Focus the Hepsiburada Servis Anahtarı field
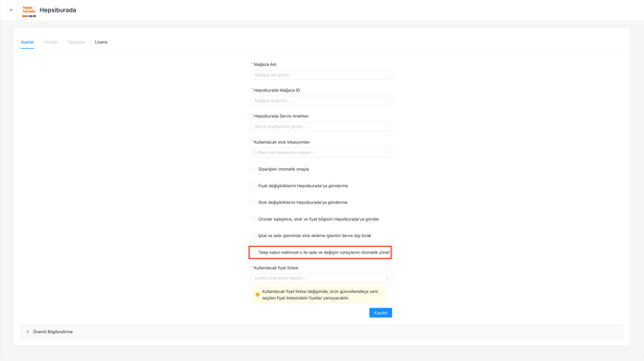 322,127
